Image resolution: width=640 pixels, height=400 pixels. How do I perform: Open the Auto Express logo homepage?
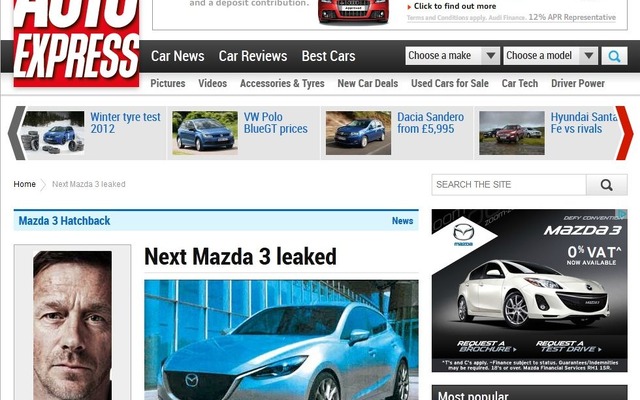point(76,42)
